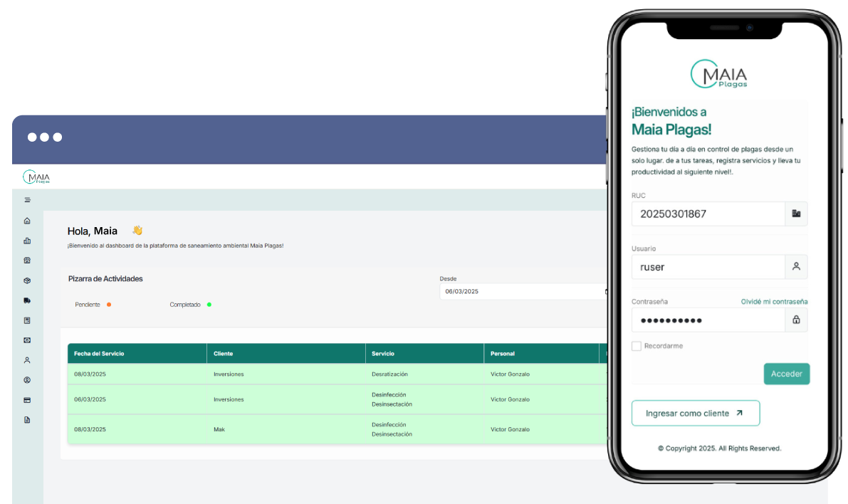
Task: Click the store icon in sidebar
Action: (x=27, y=261)
